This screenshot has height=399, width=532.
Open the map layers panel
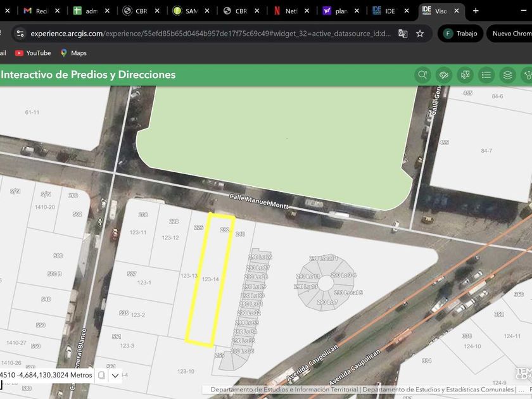point(507,75)
